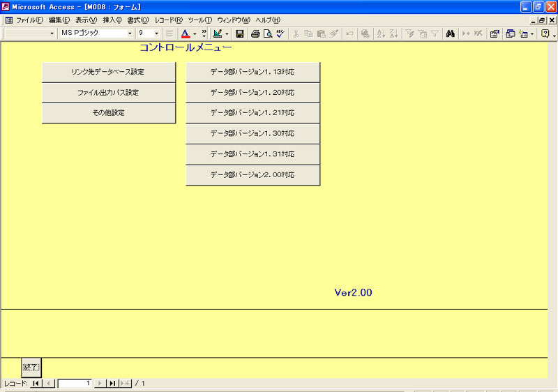Click the font color A swatch
Image resolution: width=558 pixels, height=392 pixels.
(x=185, y=33)
